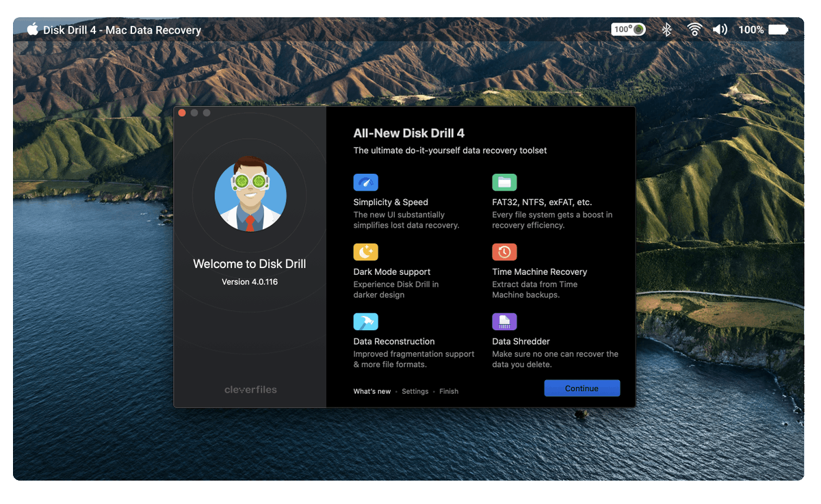The image size is (821, 504).
Task: Close the Disk Drill welcome window
Action: tap(182, 113)
